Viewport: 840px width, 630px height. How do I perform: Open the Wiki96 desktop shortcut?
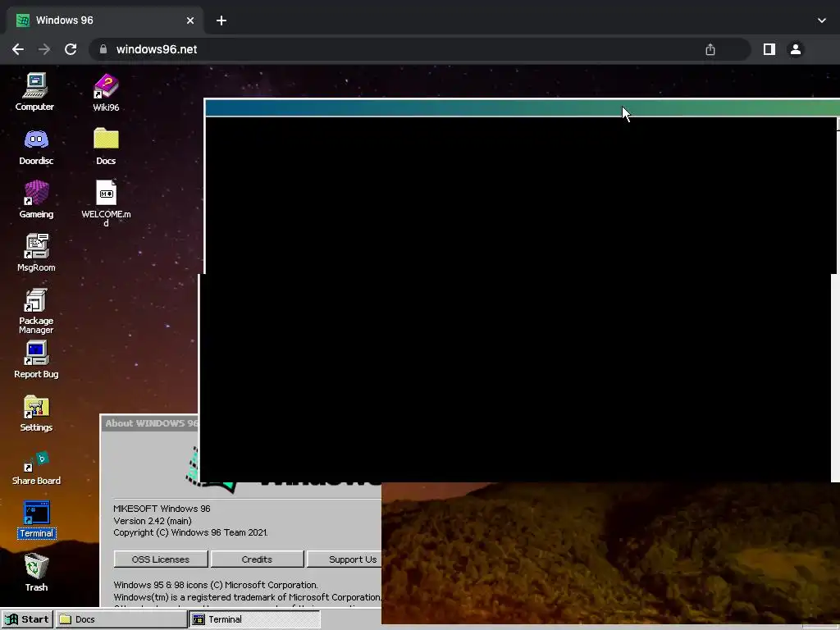click(106, 92)
